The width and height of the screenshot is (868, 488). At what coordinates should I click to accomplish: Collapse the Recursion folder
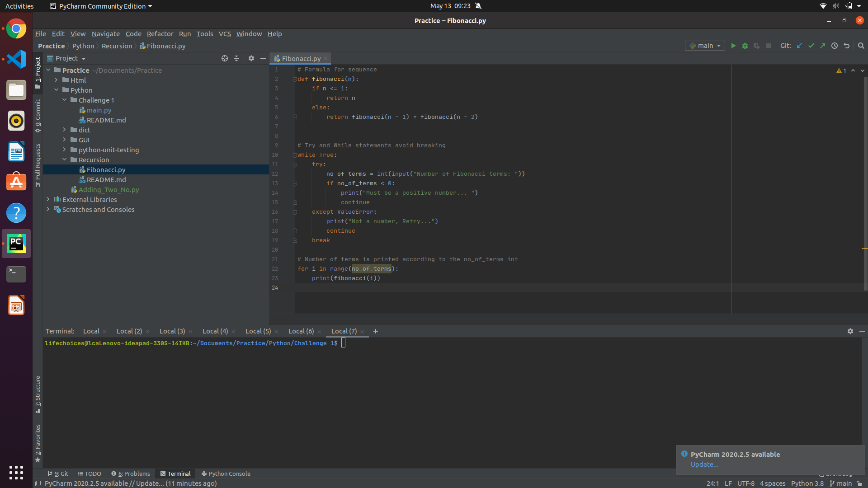65,160
